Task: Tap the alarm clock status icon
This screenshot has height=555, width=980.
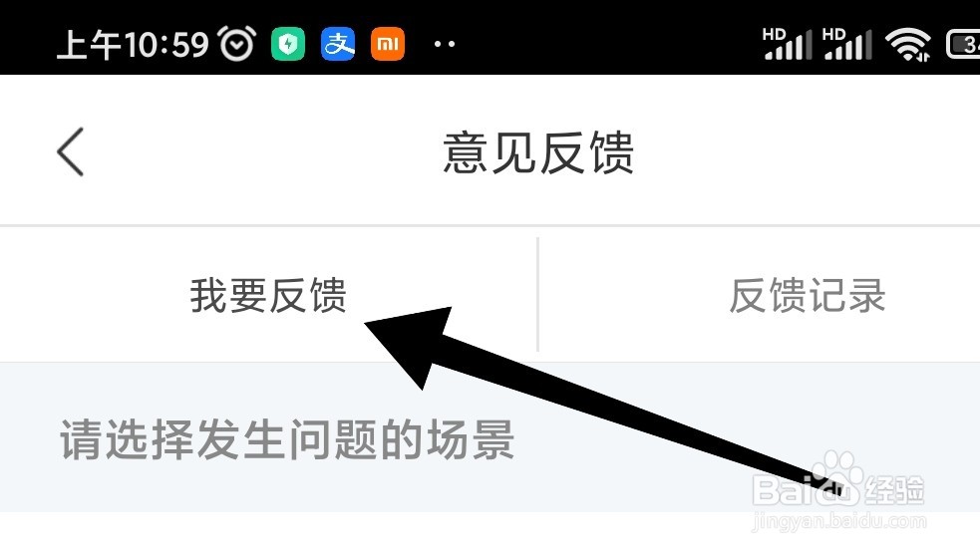Action: point(237,43)
